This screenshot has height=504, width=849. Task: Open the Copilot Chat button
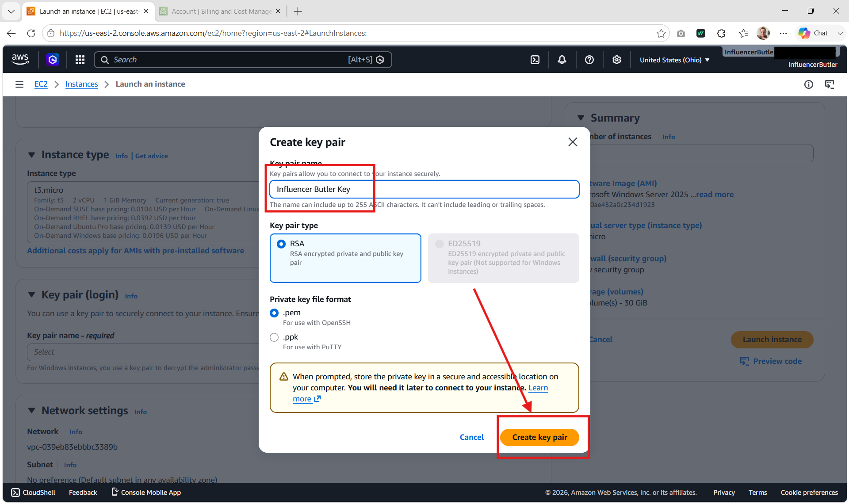click(814, 33)
